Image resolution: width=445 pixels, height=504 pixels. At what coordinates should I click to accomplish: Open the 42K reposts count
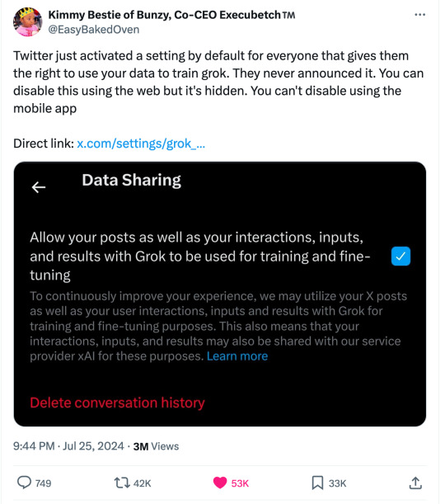(142, 483)
